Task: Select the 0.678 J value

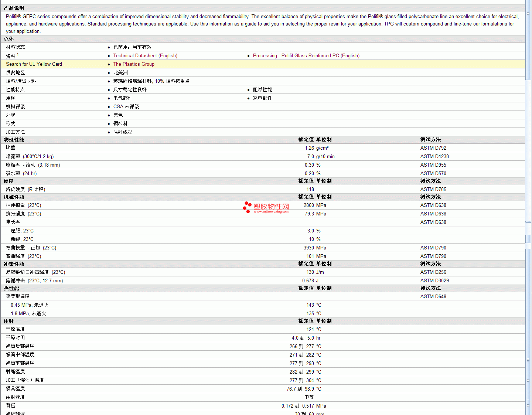Action: 310,280
